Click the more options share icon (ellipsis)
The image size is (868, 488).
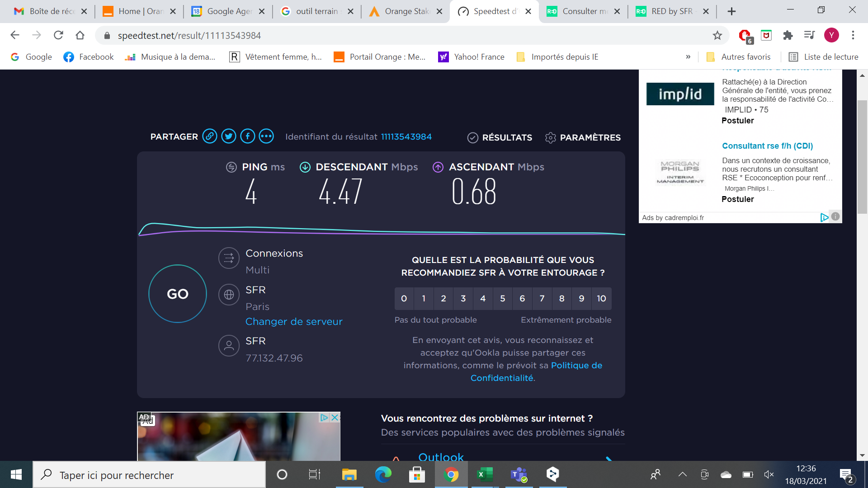pos(266,136)
